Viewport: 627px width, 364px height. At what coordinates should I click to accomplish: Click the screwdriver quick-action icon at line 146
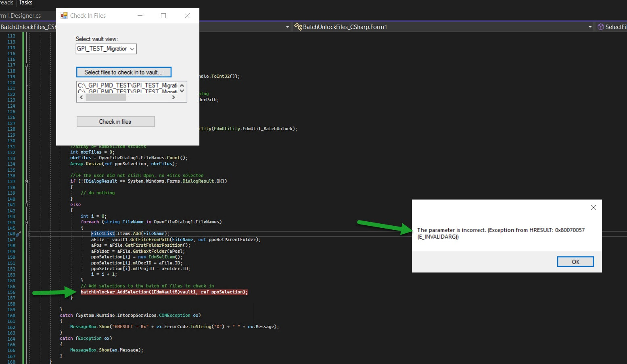click(18, 234)
